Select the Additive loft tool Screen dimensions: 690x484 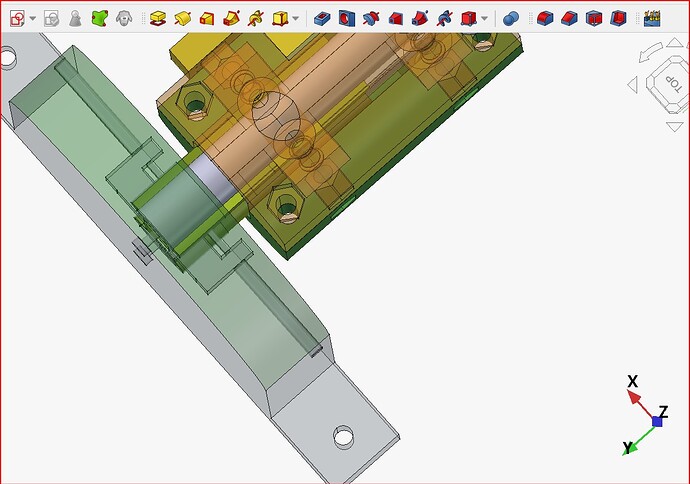point(206,18)
